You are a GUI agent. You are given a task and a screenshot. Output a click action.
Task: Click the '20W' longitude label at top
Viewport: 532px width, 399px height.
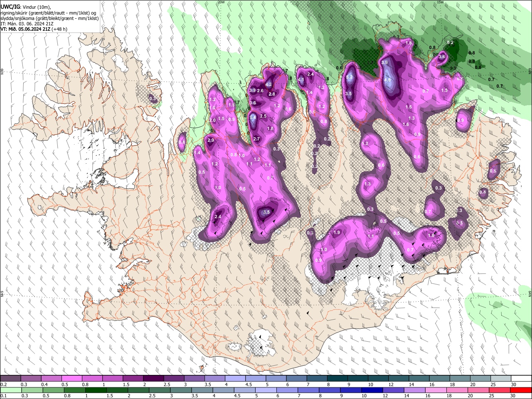tap(221, 2)
